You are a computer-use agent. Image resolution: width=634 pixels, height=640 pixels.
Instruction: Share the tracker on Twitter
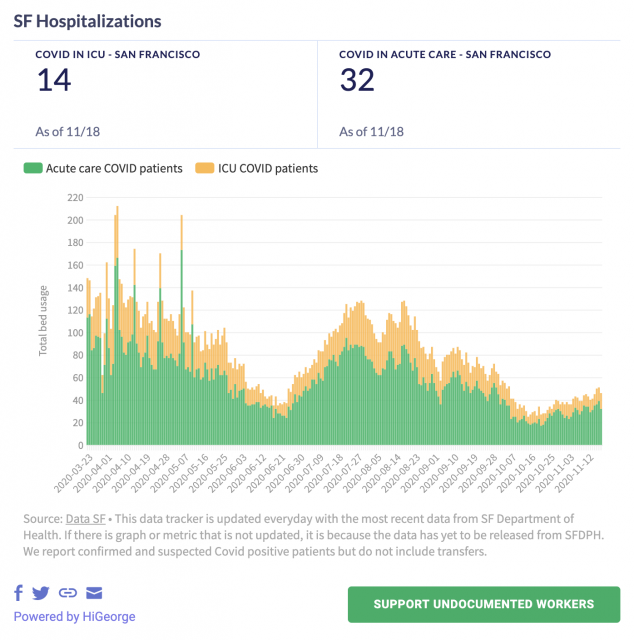click(41, 593)
